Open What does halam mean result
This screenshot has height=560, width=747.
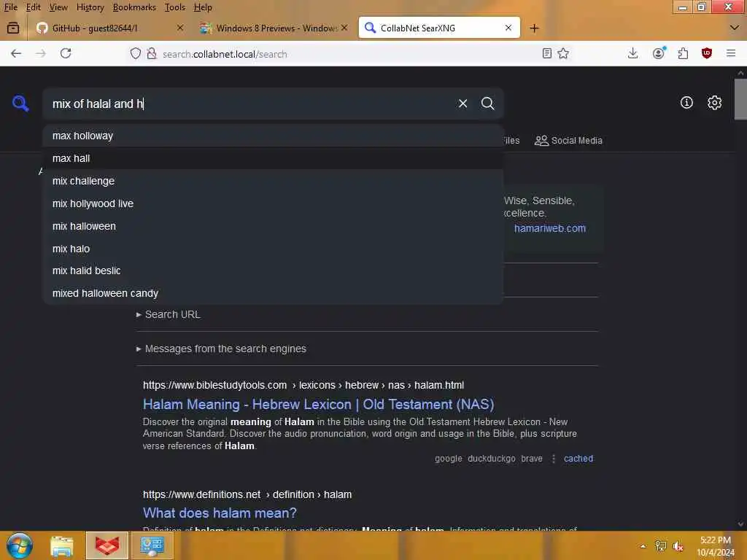pos(220,513)
